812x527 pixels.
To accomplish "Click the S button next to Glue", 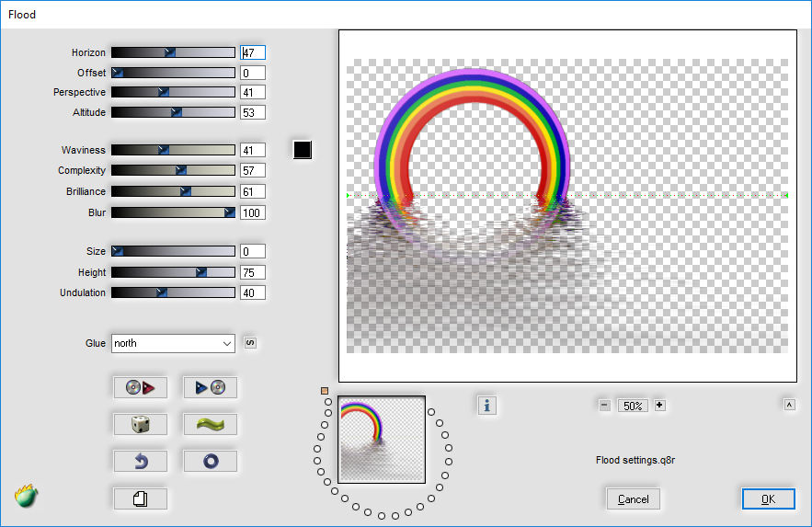I will 250,343.
